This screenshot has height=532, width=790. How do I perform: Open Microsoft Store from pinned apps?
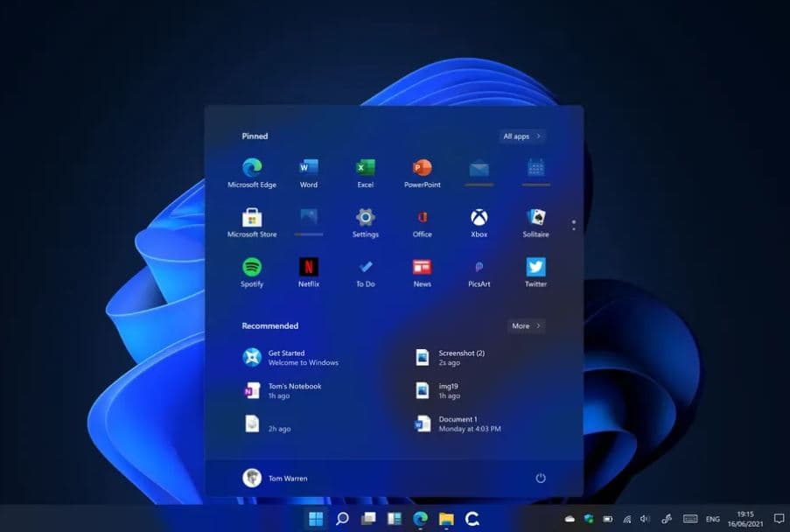[x=252, y=222]
